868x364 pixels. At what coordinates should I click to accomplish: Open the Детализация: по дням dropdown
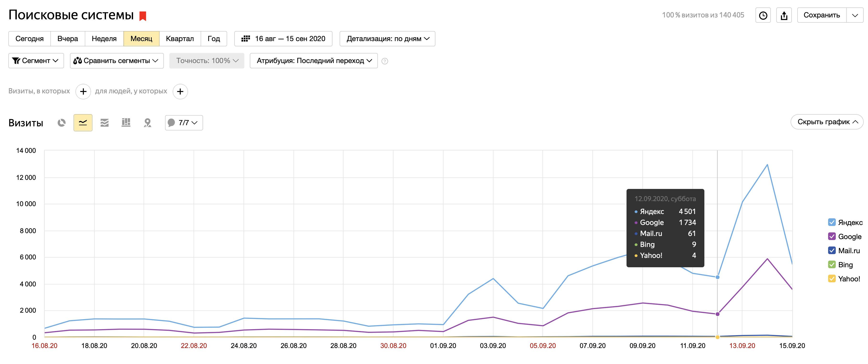(x=387, y=39)
